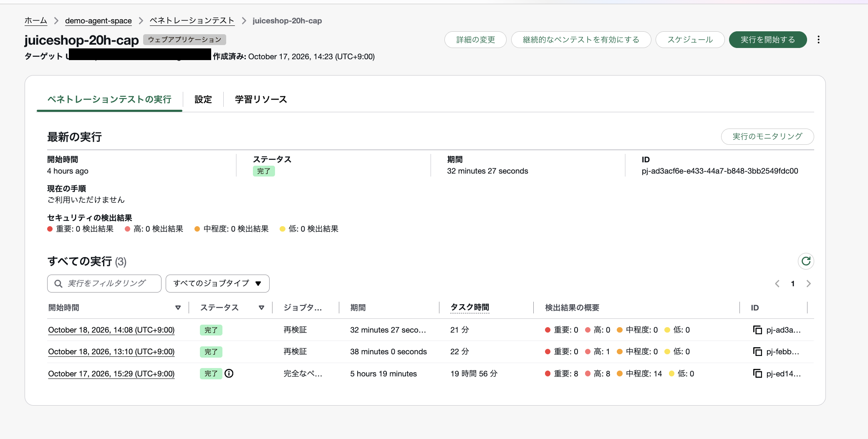The height and width of the screenshot is (439, 868).
Task: Click 32 minutes 27 seconds duration value
Action: point(487,171)
